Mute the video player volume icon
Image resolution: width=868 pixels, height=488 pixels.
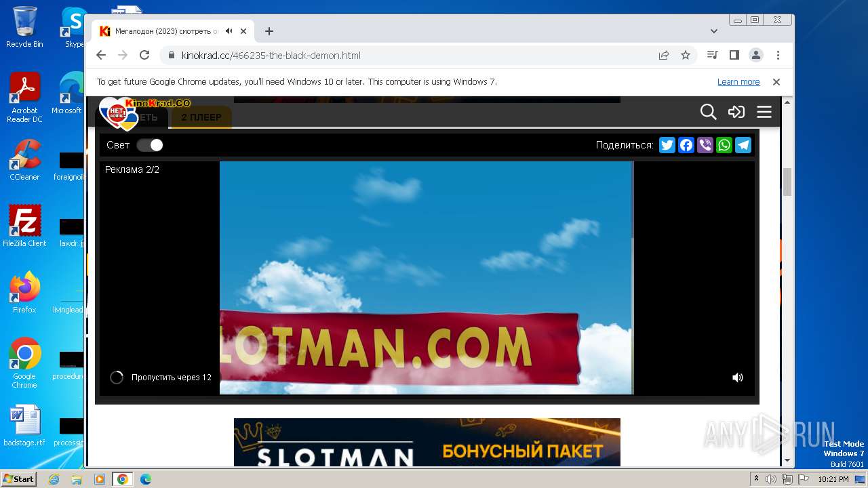point(738,378)
